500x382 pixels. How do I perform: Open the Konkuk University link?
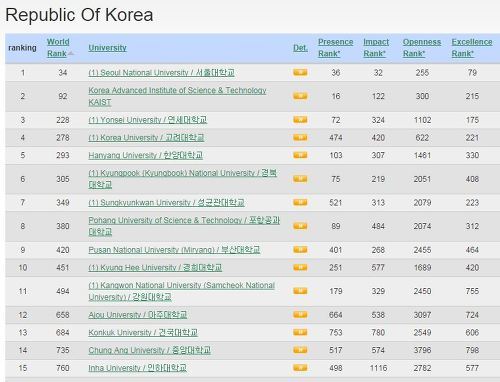coord(143,332)
